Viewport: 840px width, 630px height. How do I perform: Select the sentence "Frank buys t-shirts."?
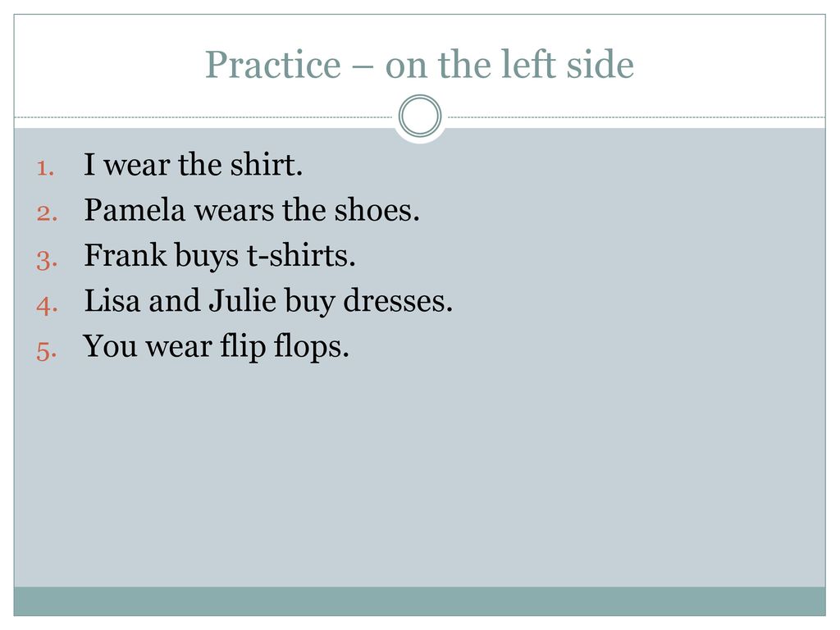pyautogui.click(x=220, y=256)
